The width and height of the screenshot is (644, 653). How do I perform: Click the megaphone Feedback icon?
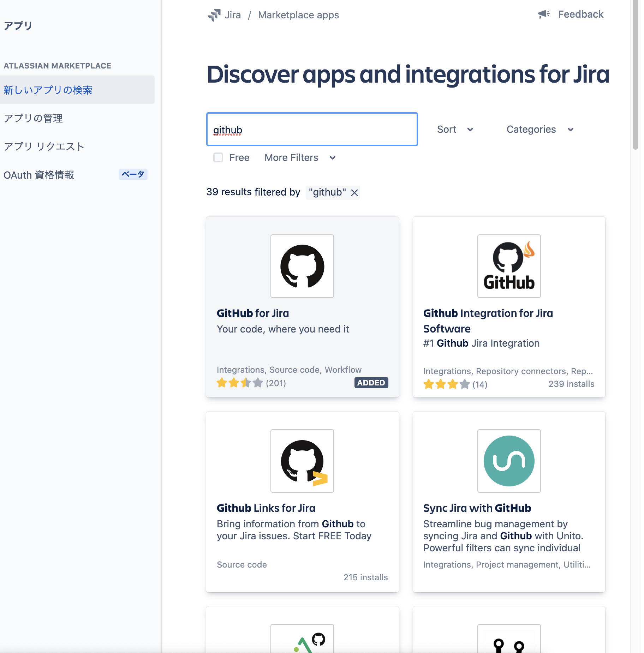pyautogui.click(x=543, y=13)
